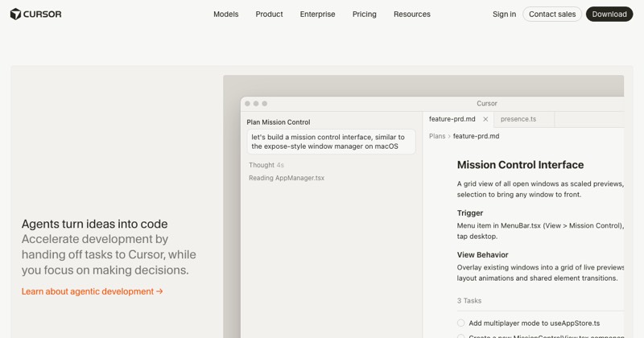Click the Agents turn ideas into code heading

coord(94,224)
